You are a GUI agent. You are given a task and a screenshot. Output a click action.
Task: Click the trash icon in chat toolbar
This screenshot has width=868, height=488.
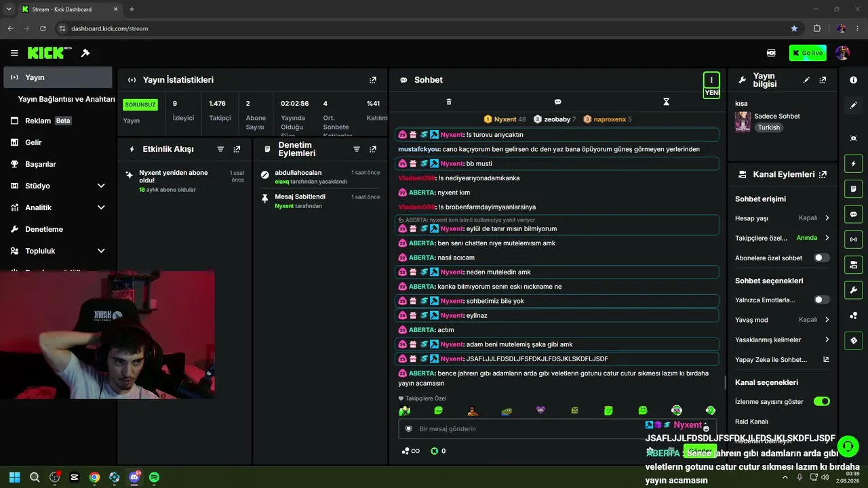click(x=449, y=102)
